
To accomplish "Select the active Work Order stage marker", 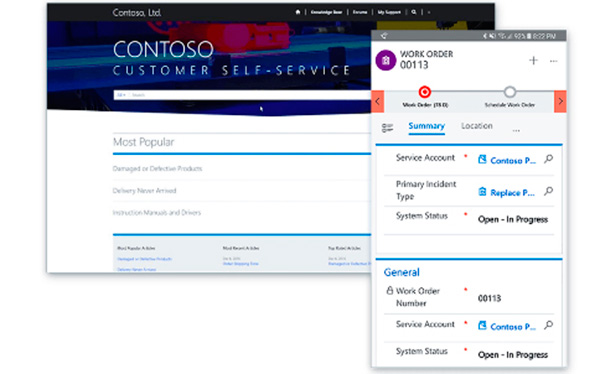I will tap(425, 92).
